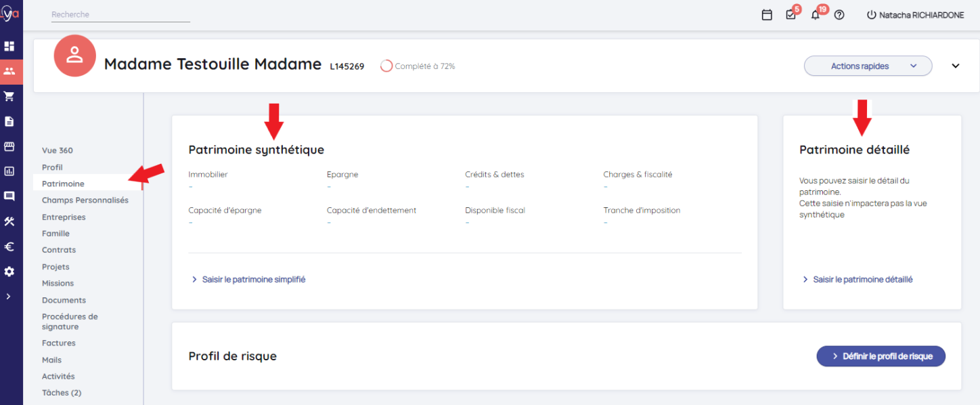980x405 pixels.
Task: Open the calendar icon in top bar
Action: coord(767,15)
